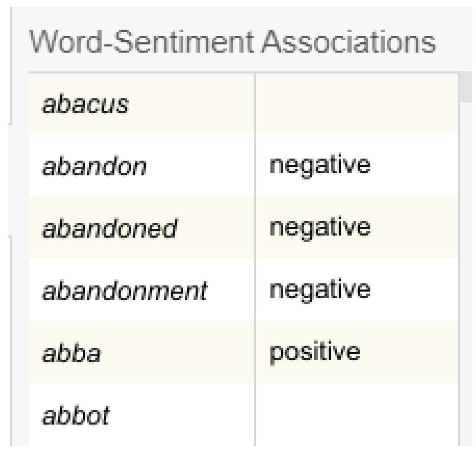Click the blank sentiment cell for abbot
This screenshot has height=459, width=476.
click(x=356, y=415)
